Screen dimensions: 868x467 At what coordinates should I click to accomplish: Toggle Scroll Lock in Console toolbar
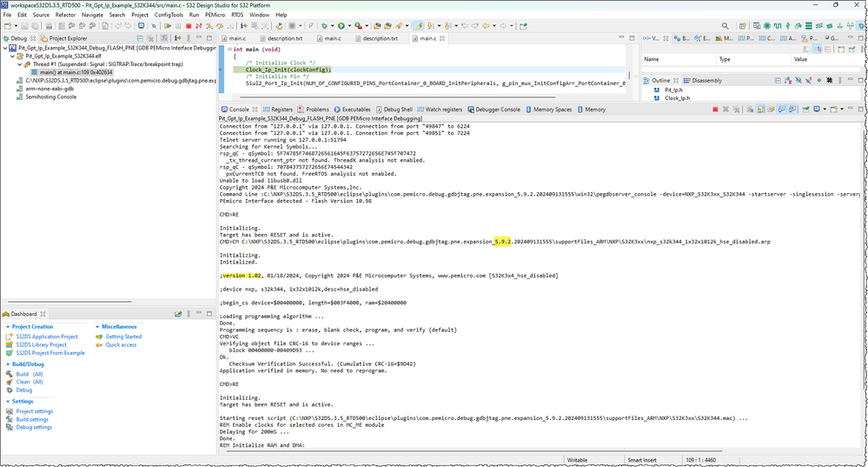pos(761,109)
